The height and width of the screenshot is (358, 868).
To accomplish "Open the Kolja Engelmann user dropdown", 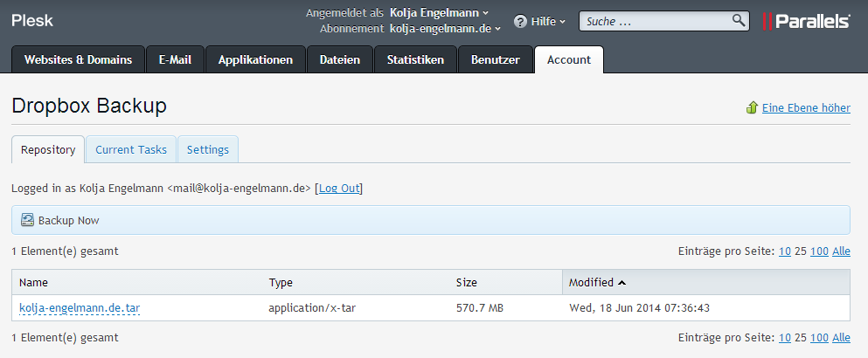I will [x=440, y=12].
